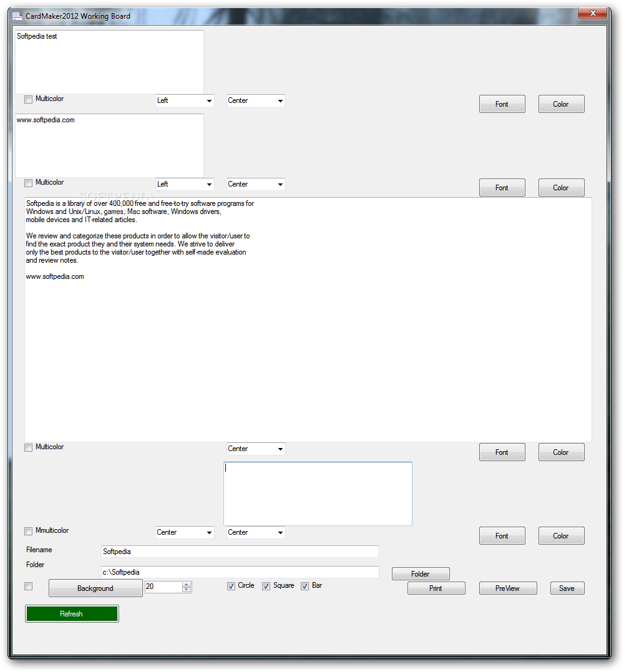
Task: Click into the www.softpedia.com text box
Action: coord(109,145)
